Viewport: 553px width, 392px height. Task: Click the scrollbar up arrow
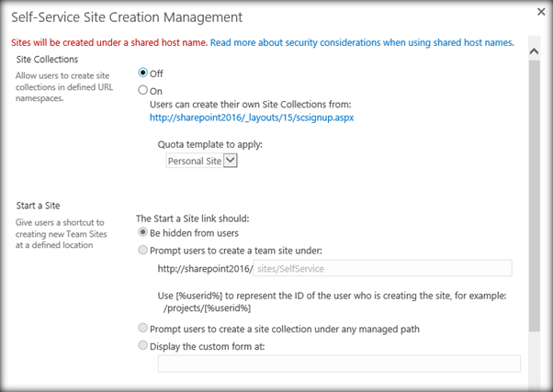(532, 52)
